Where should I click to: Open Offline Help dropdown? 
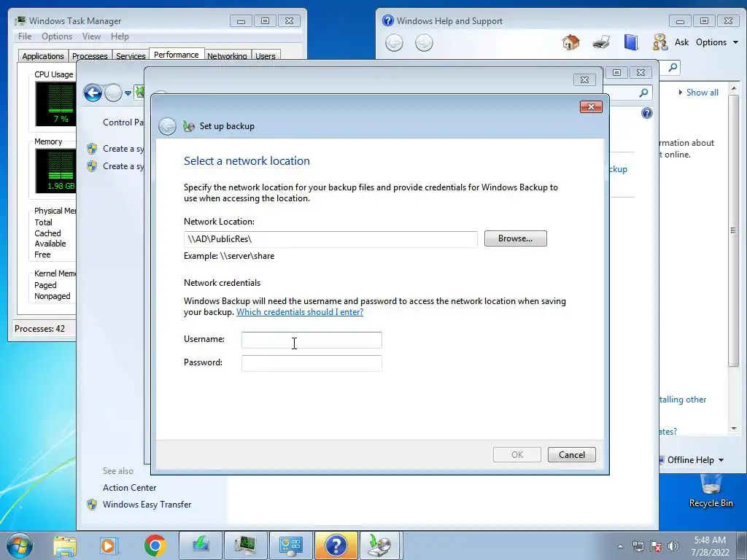coord(695,460)
